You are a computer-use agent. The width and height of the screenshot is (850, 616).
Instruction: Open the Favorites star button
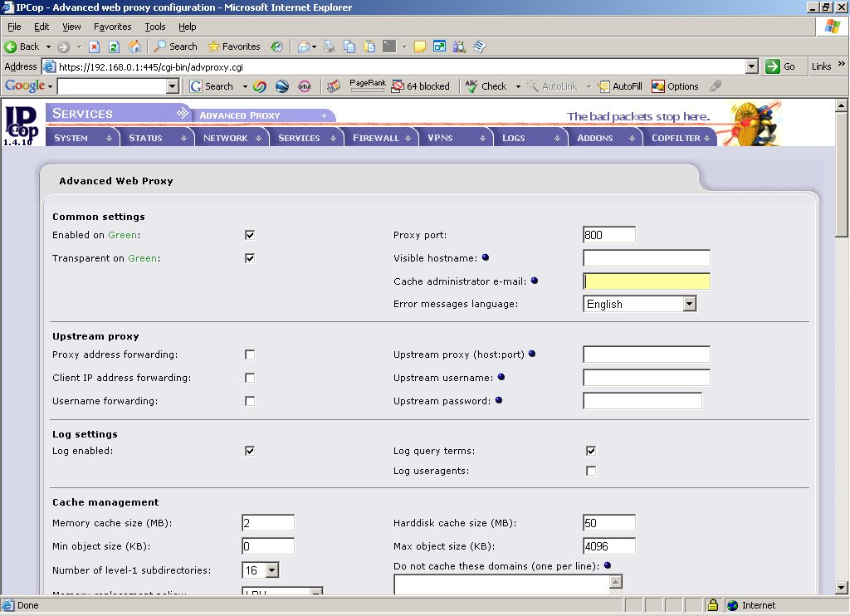[233, 46]
